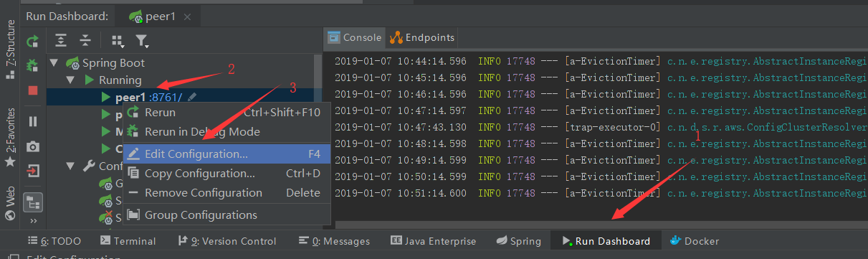Click the Collapse All icon in dashboard toolbar
The image size is (868, 259).
85,41
